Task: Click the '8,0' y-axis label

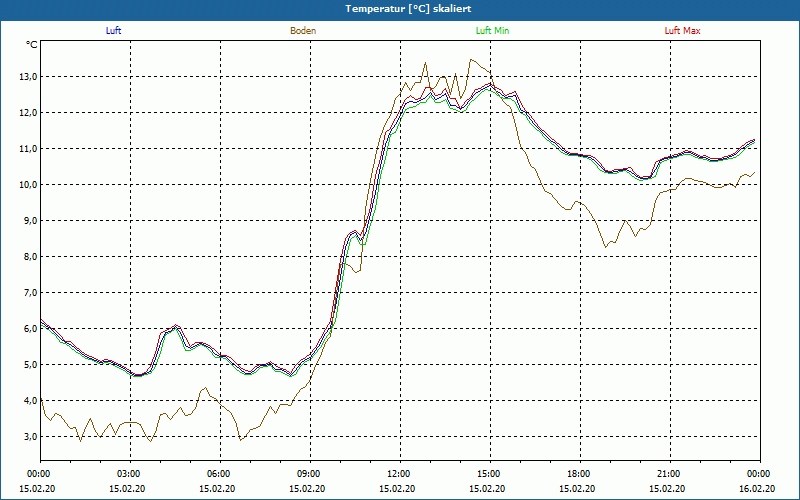Action: [30, 257]
